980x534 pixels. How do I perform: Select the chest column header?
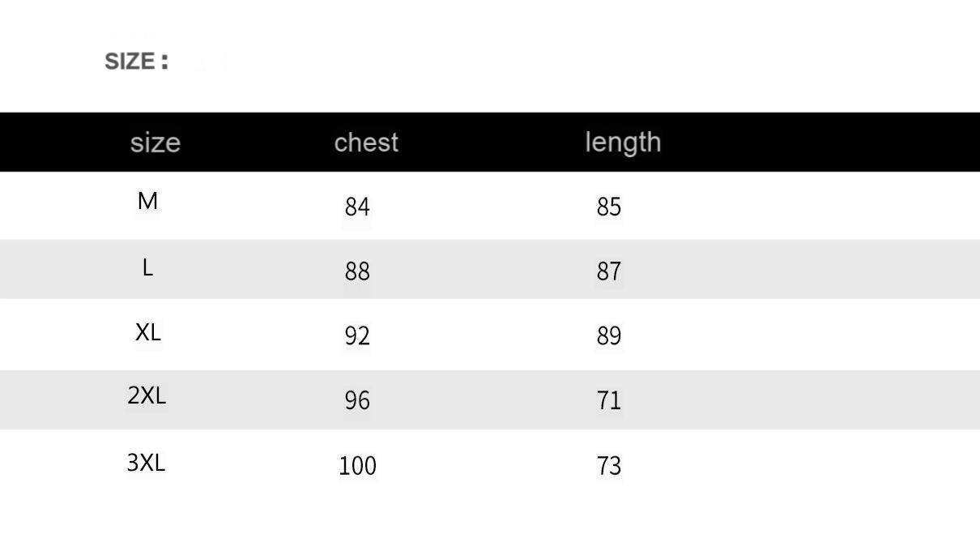coord(366,142)
